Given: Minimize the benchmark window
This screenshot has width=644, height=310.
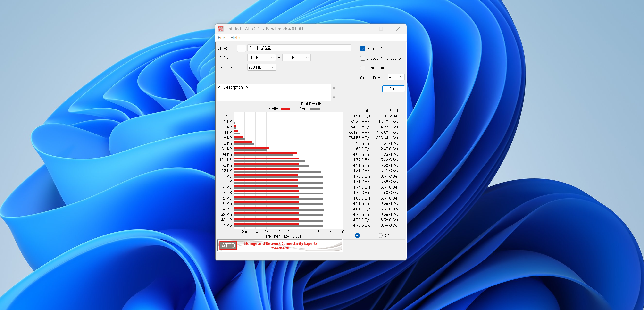Looking at the screenshot, I should click(x=364, y=29).
